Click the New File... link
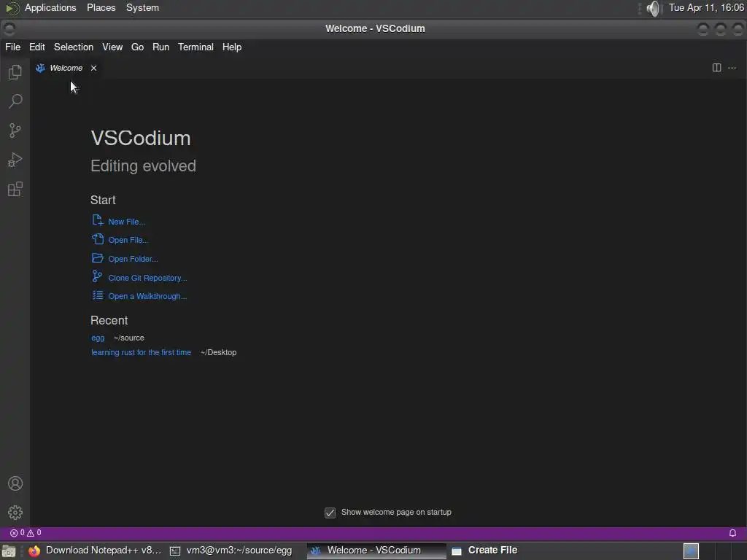 [127, 222]
